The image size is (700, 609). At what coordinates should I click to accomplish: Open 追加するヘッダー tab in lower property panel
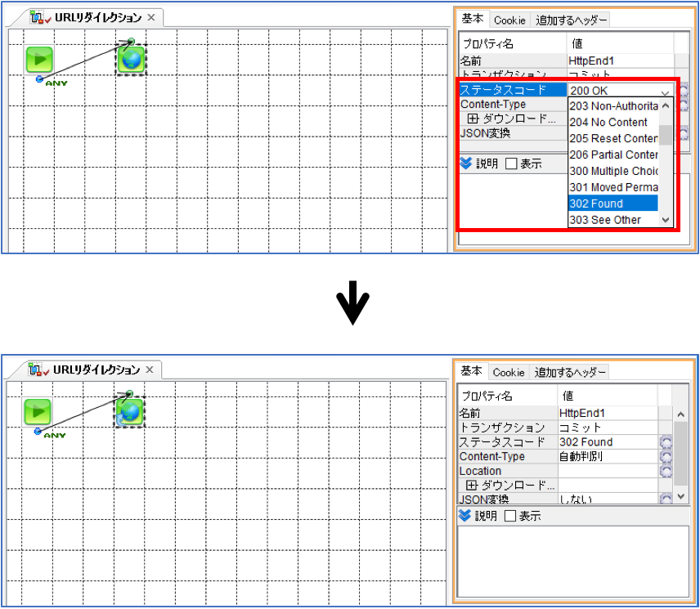[570, 372]
